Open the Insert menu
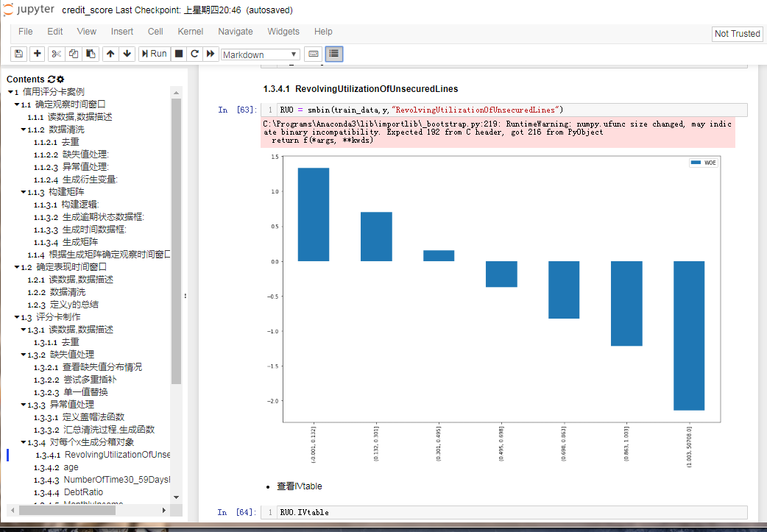Viewport: 767px width, 532px height. coord(121,32)
